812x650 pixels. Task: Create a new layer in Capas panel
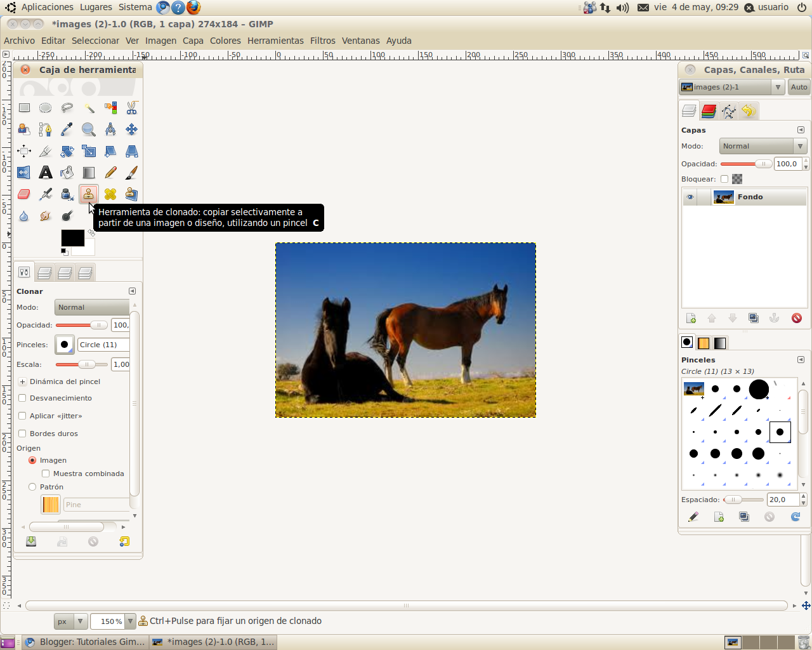pos(691,318)
